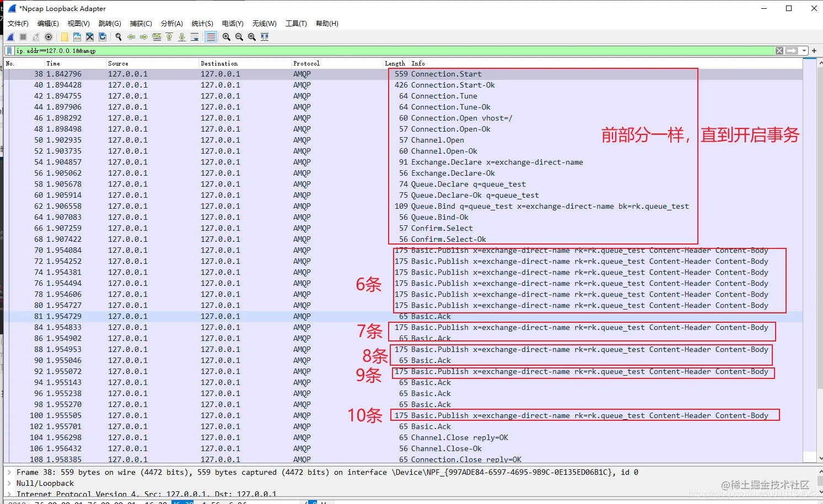Click packet list scrollbar up arrow

pos(820,62)
